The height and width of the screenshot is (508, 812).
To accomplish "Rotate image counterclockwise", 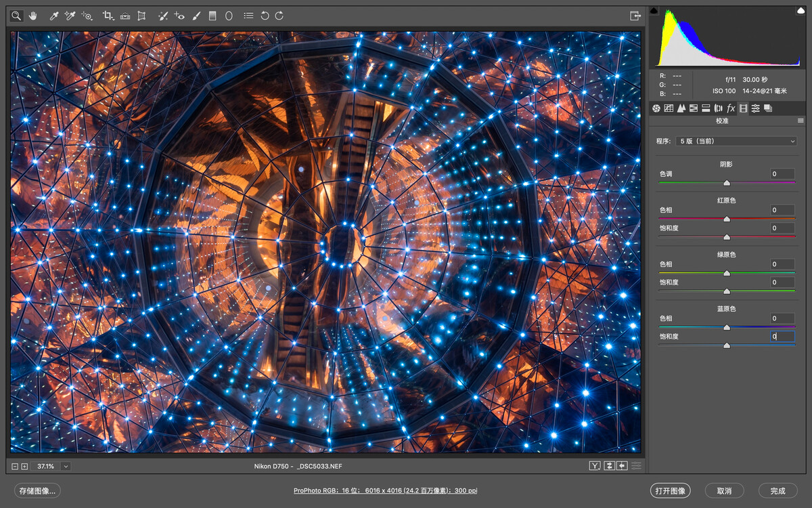I will tap(265, 15).
